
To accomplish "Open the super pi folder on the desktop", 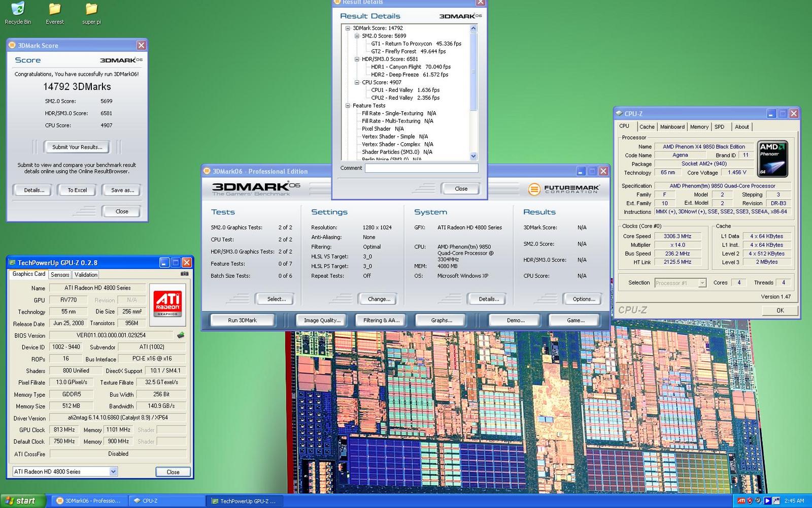I will pyautogui.click(x=91, y=13).
